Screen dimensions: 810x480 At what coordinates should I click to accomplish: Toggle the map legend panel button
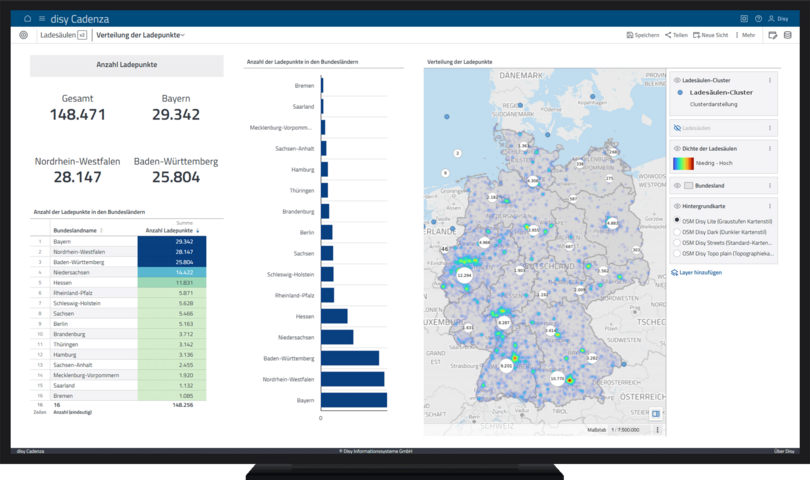[656, 413]
